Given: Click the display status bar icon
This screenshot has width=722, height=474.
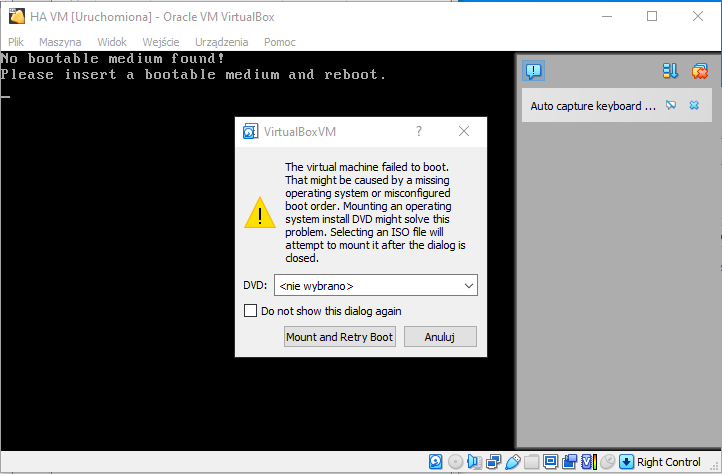Looking at the screenshot, I should 550,461.
